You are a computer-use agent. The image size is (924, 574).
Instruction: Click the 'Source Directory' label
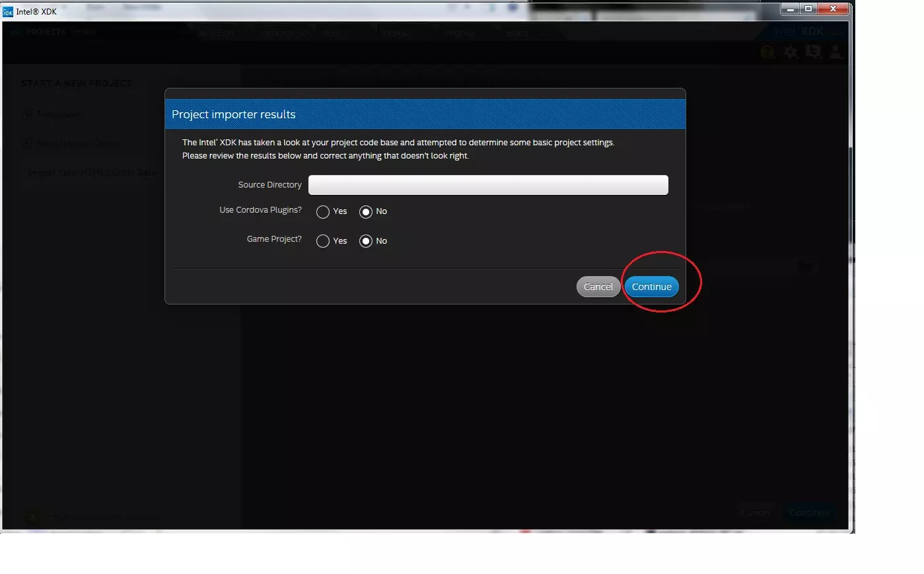click(x=269, y=185)
